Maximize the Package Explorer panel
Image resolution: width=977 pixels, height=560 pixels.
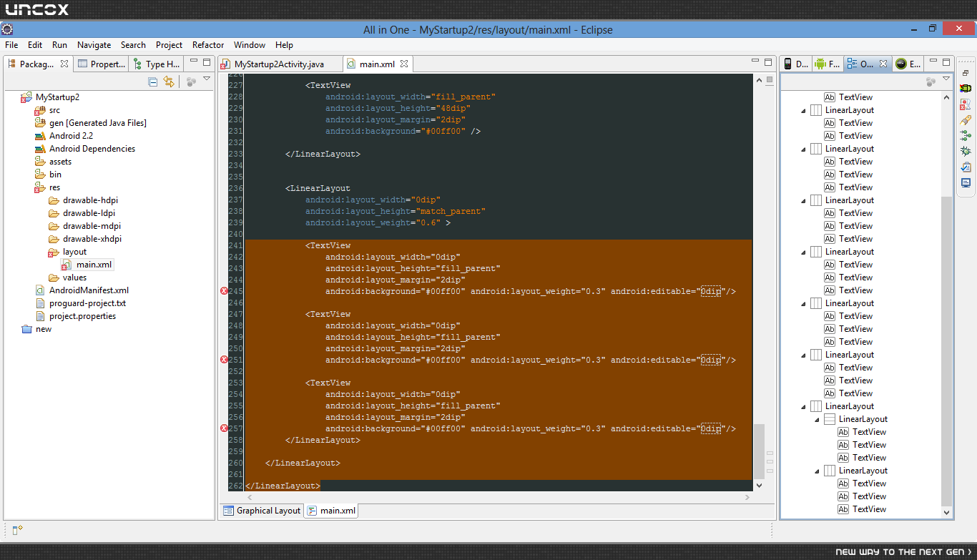(x=207, y=63)
